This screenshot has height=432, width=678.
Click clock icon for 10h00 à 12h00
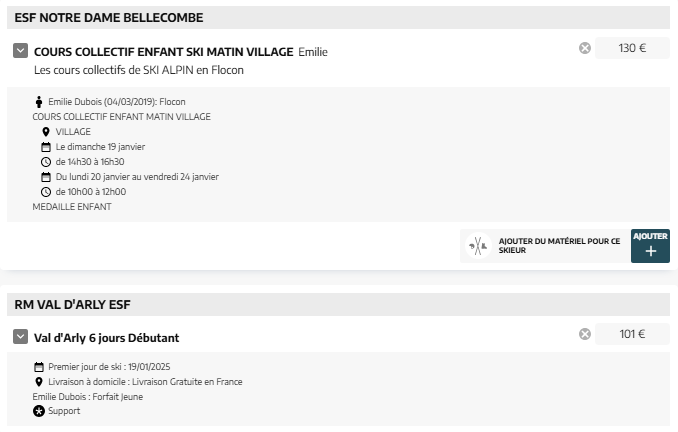point(46,192)
